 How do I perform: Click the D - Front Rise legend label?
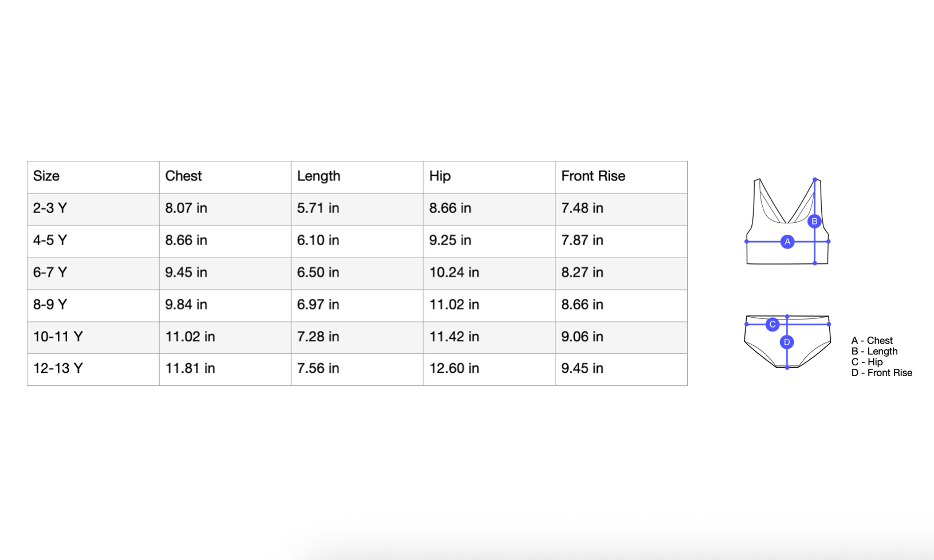click(881, 373)
